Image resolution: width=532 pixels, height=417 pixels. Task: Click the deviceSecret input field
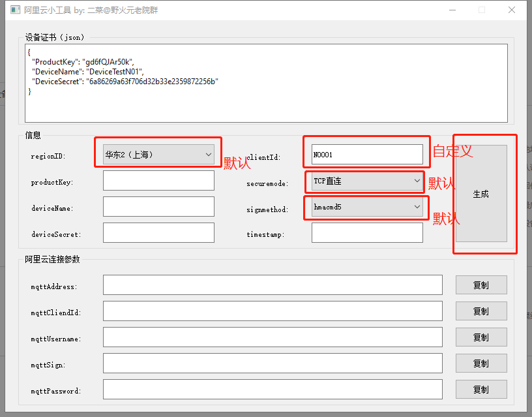coord(158,232)
